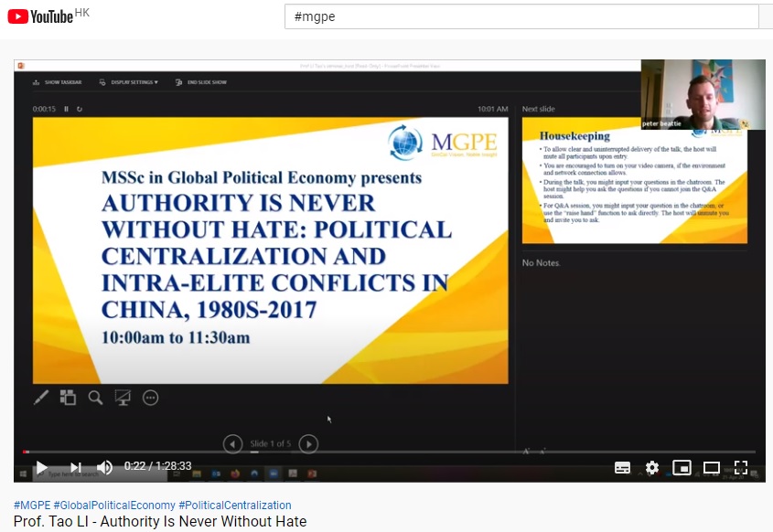Skip to the next video
The height and width of the screenshot is (532, 773).
(x=76, y=467)
